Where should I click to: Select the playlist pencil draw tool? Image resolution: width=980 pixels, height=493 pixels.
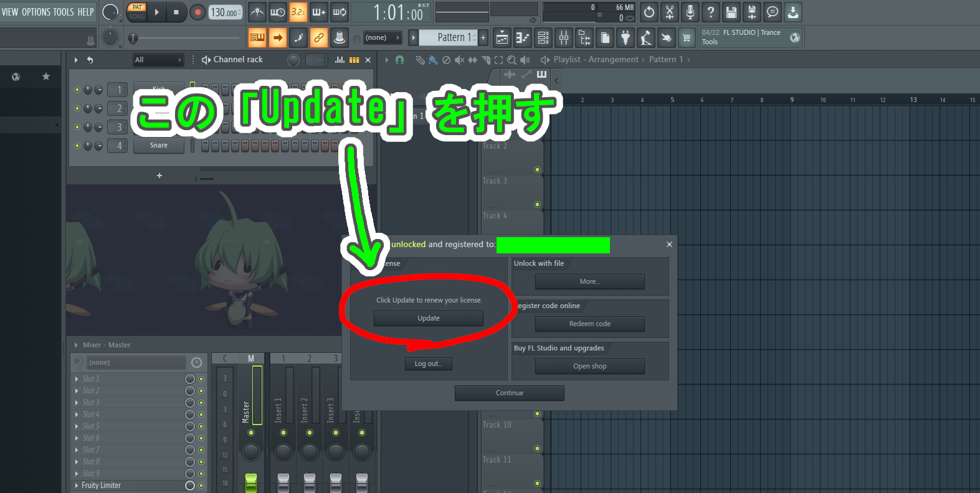pyautogui.click(x=420, y=60)
